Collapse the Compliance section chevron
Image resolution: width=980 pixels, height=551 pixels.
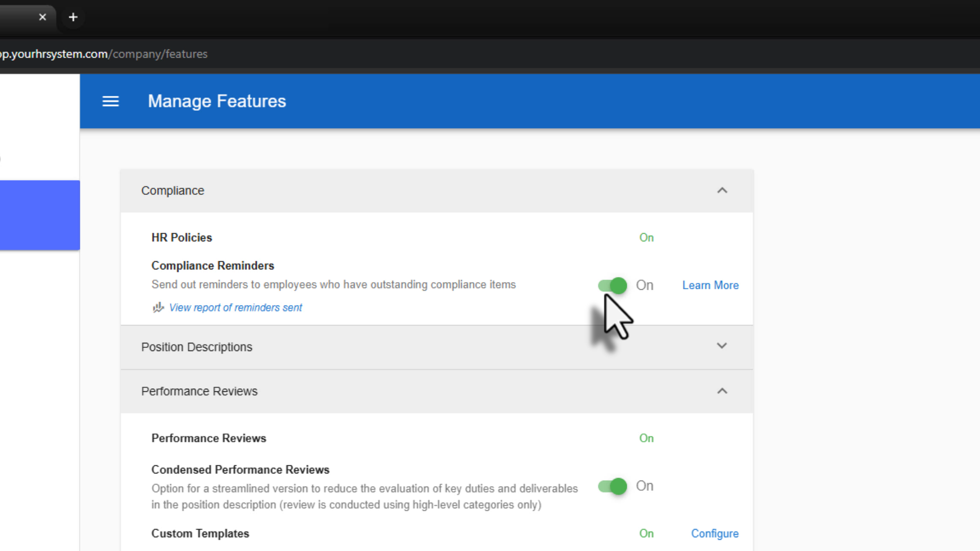(x=722, y=191)
